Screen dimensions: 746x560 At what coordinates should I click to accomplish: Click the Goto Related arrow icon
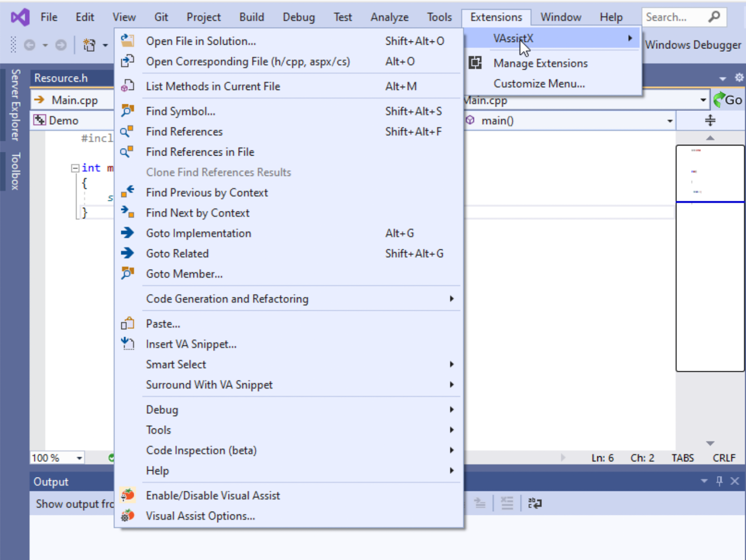point(127,253)
